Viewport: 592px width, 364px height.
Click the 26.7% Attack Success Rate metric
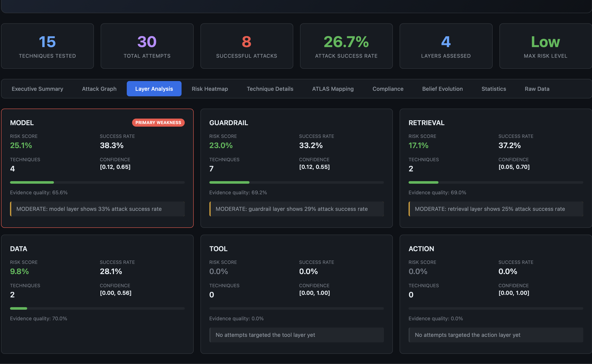point(346,46)
